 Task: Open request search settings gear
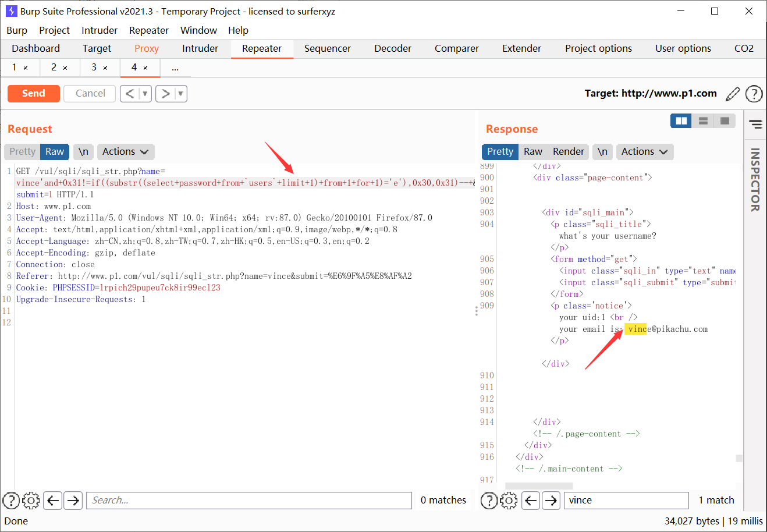31,500
